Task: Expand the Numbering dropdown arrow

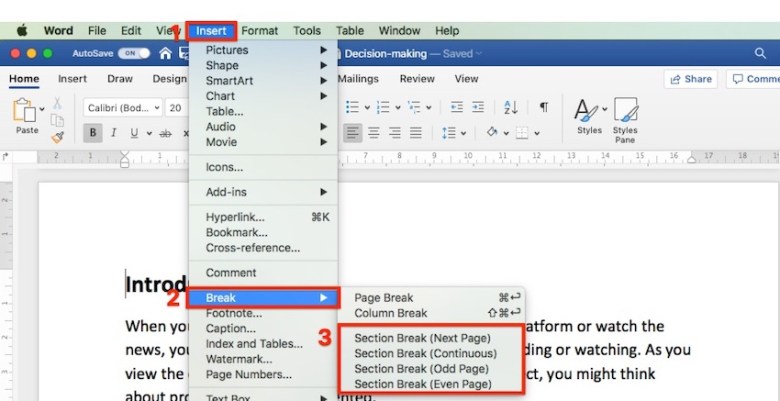Action: (398, 107)
